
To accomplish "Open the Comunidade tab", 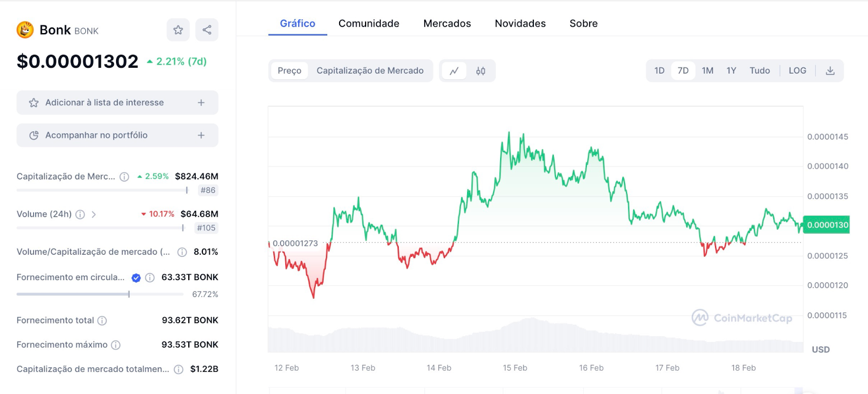I will coord(369,23).
